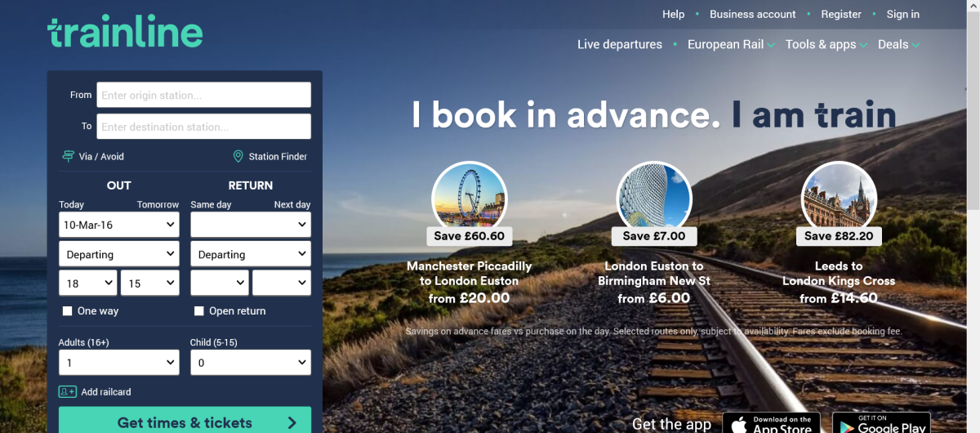Image resolution: width=980 pixels, height=433 pixels.
Task: Click the origin station input field
Action: tap(203, 96)
